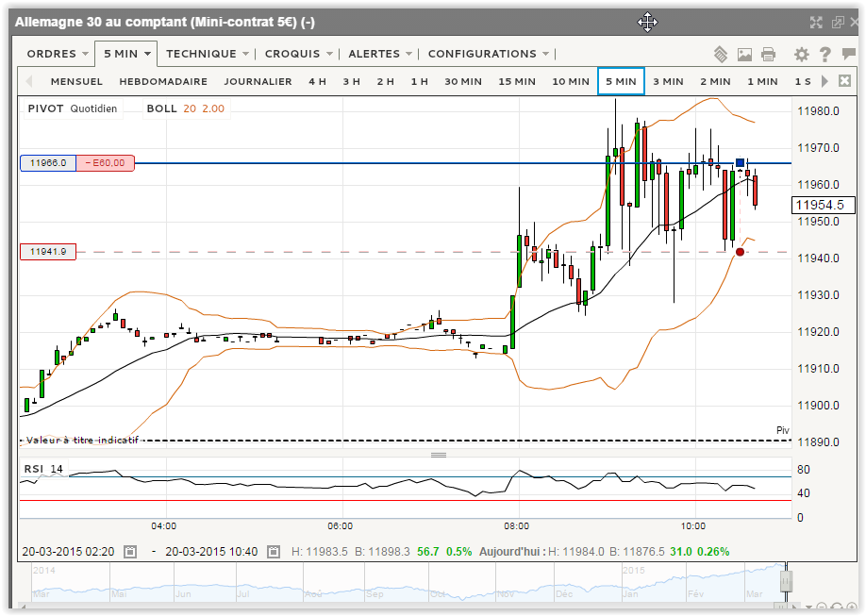Open the CROQUIS dropdown menu
Viewport: 866px width, 616px height.
[298, 54]
